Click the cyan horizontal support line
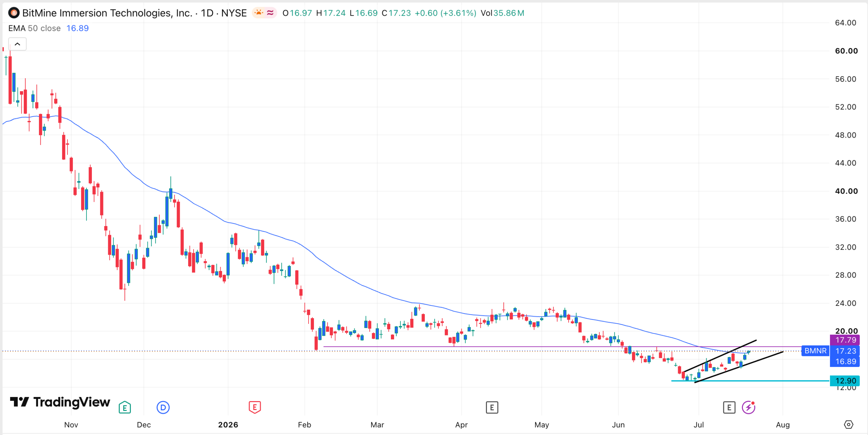The width and height of the screenshot is (868, 435). (750, 381)
